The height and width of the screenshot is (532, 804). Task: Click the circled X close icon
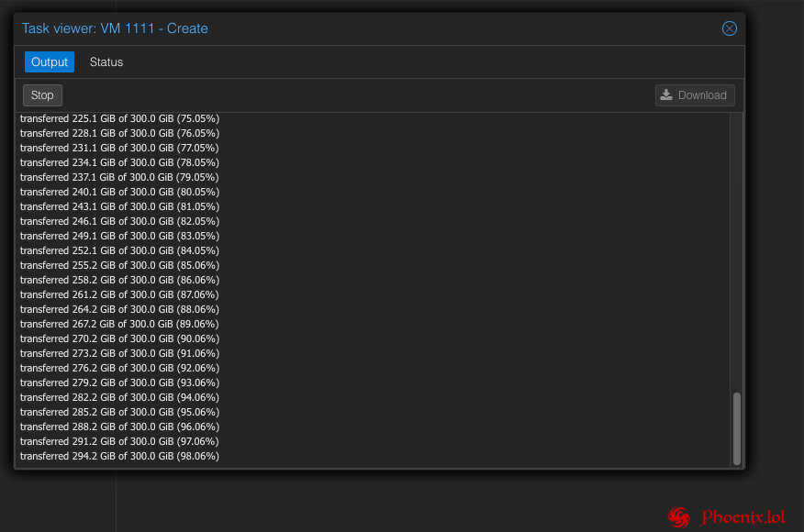[729, 28]
